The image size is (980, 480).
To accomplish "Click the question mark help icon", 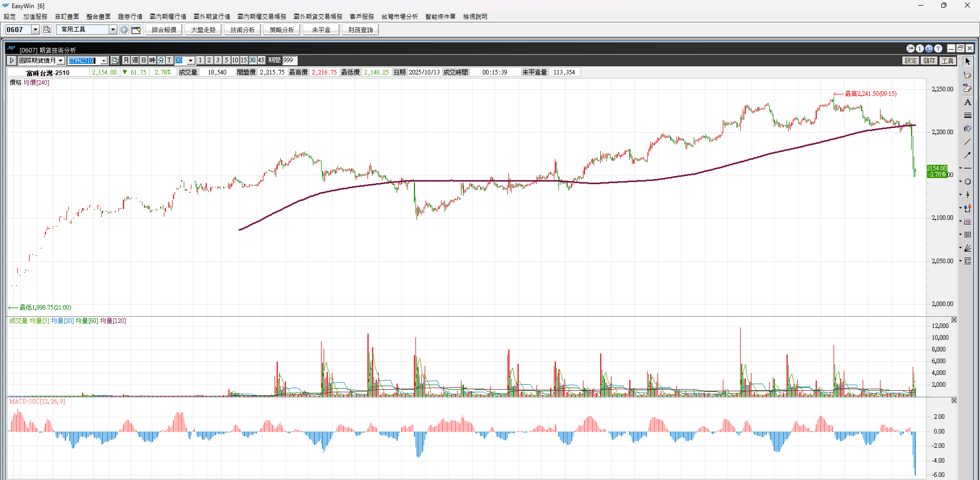I will 938,48.
